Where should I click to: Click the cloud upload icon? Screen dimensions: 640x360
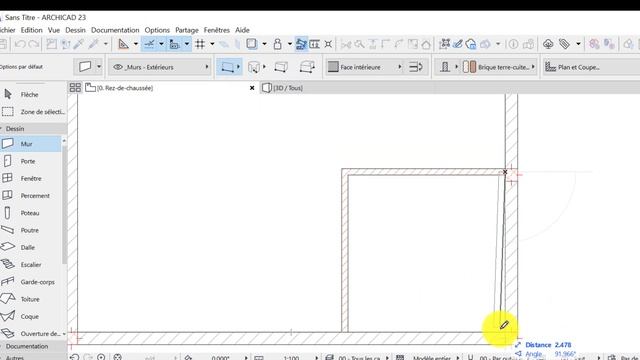548,44
